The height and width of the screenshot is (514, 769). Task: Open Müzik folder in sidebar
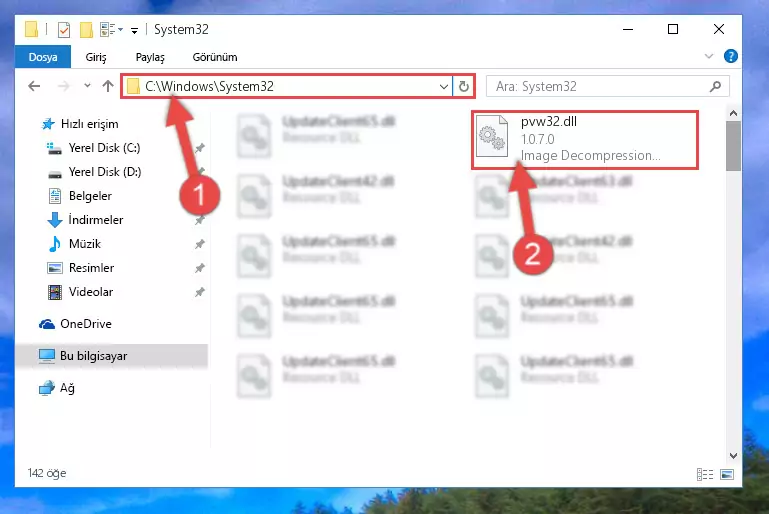(x=84, y=244)
